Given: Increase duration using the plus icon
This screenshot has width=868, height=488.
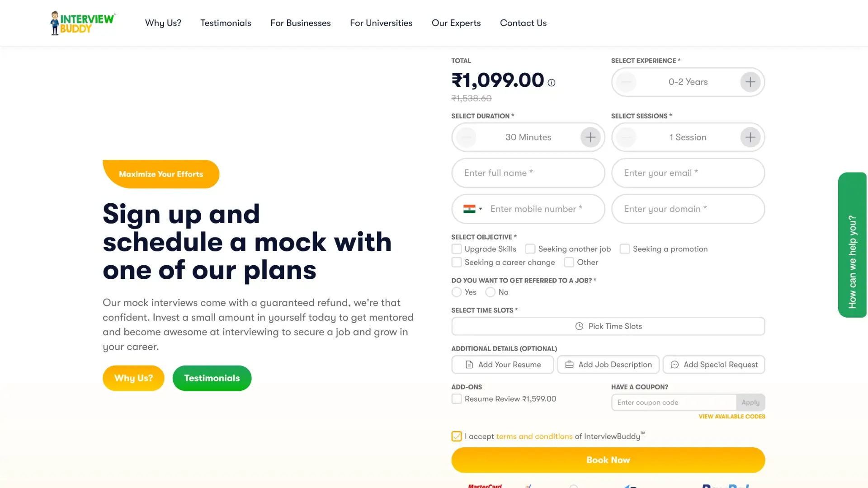Looking at the screenshot, I should tap(590, 137).
